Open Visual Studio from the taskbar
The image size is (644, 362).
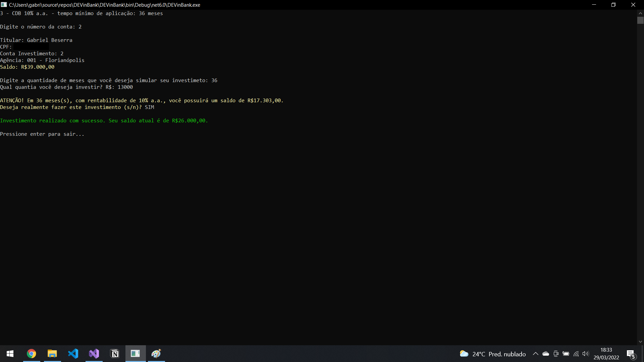pyautogui.click(x=94, y=354)
